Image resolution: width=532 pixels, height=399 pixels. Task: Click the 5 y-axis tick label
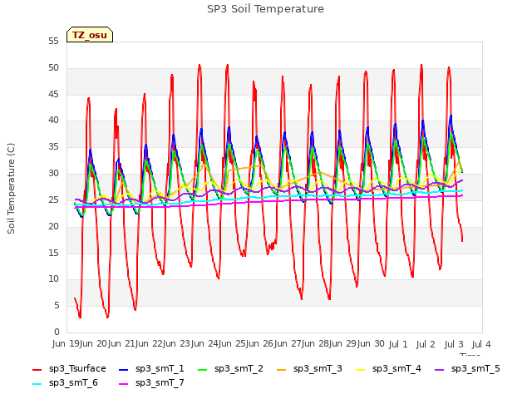click(x=57, y=306)
